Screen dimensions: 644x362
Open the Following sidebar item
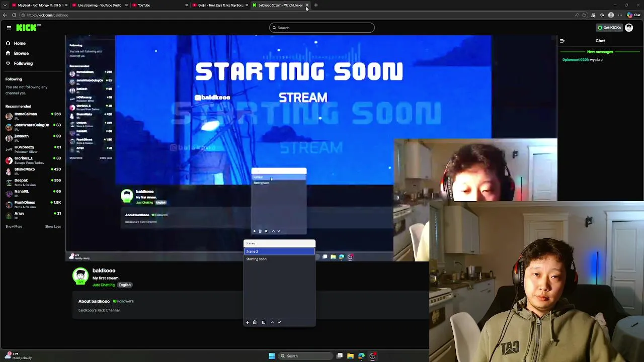23,63
